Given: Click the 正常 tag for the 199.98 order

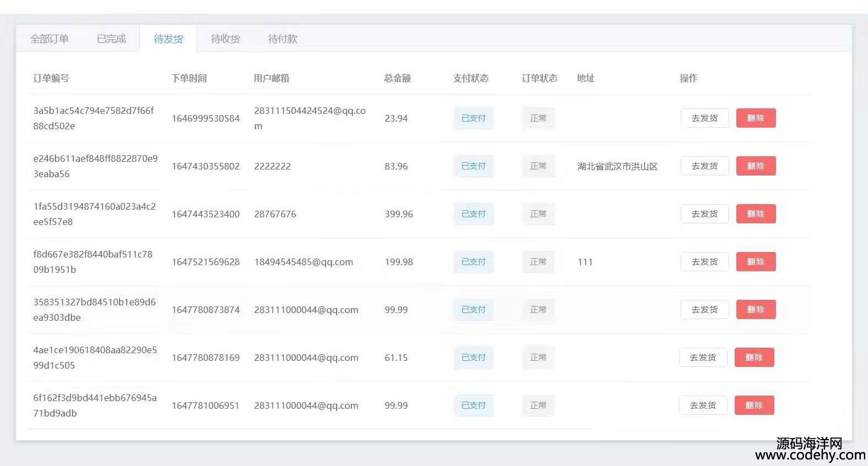Looking at the screenshot, I should click(538, 262).
